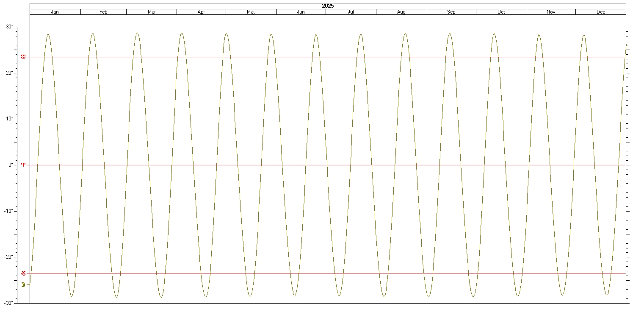Select the Nov month header
Viewport: 644px width, 315px height.
pyautogui.click(x=551, y=12)
